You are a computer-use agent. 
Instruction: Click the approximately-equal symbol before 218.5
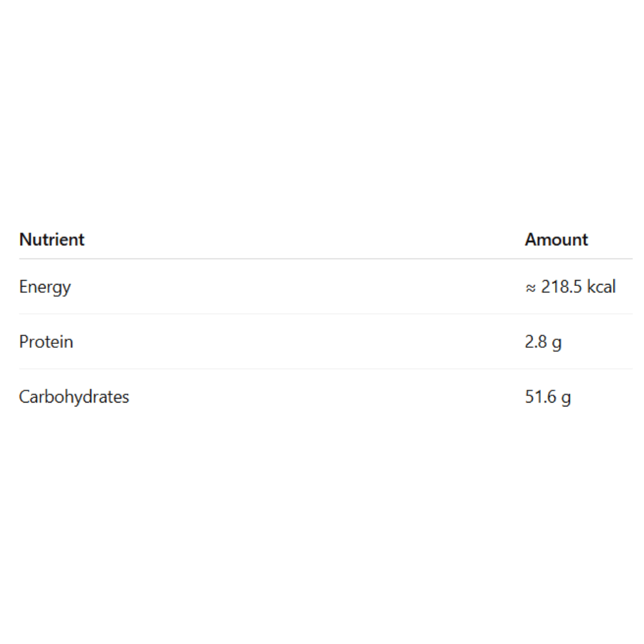531,287
